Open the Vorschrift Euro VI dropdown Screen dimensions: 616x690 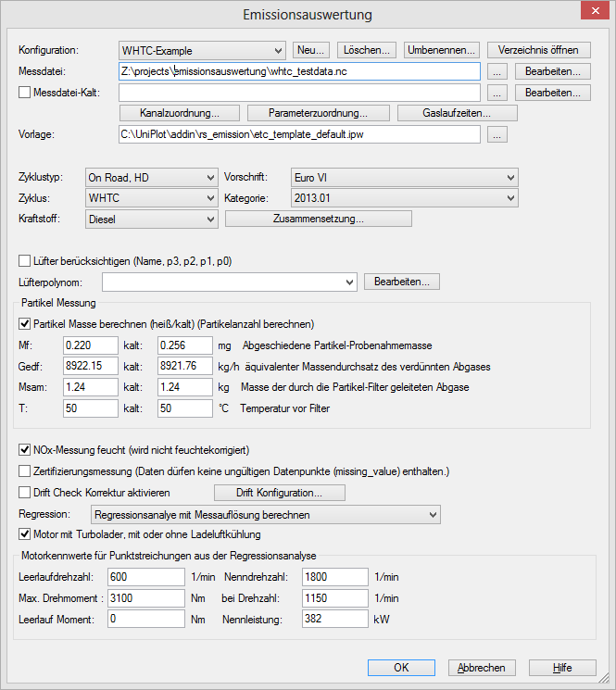[402, 177]
